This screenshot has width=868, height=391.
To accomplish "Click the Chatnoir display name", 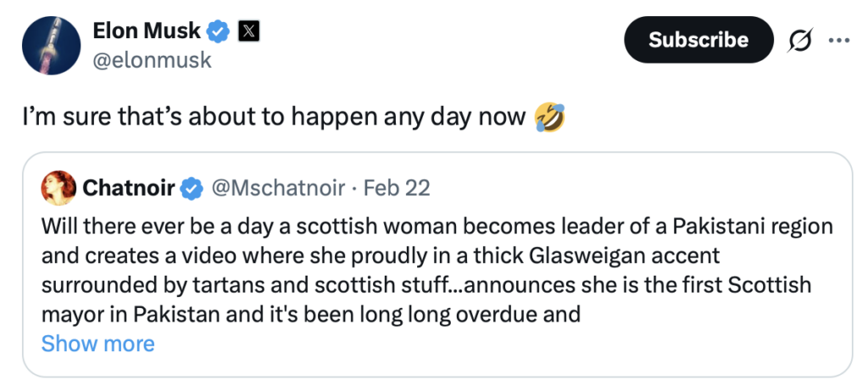I will [128, 187].
